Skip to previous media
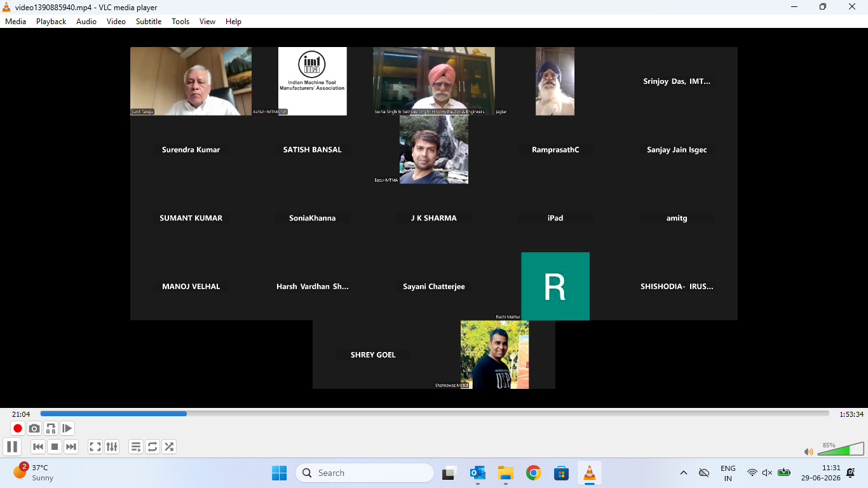868x488 pixels. [x=38, y=447]
